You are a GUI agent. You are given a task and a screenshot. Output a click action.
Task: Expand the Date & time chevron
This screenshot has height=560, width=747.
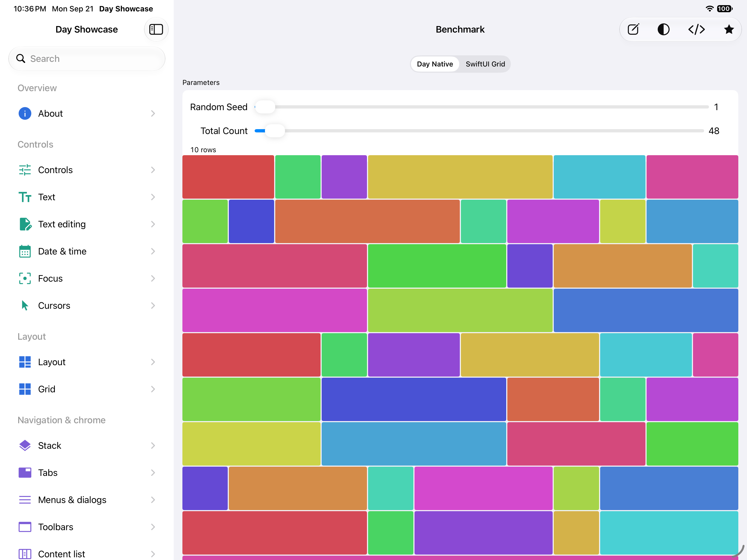[x=153, y=251]
